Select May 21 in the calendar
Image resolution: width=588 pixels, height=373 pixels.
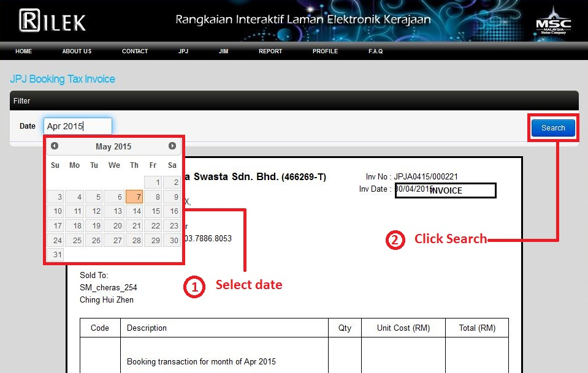coord(134,226)
